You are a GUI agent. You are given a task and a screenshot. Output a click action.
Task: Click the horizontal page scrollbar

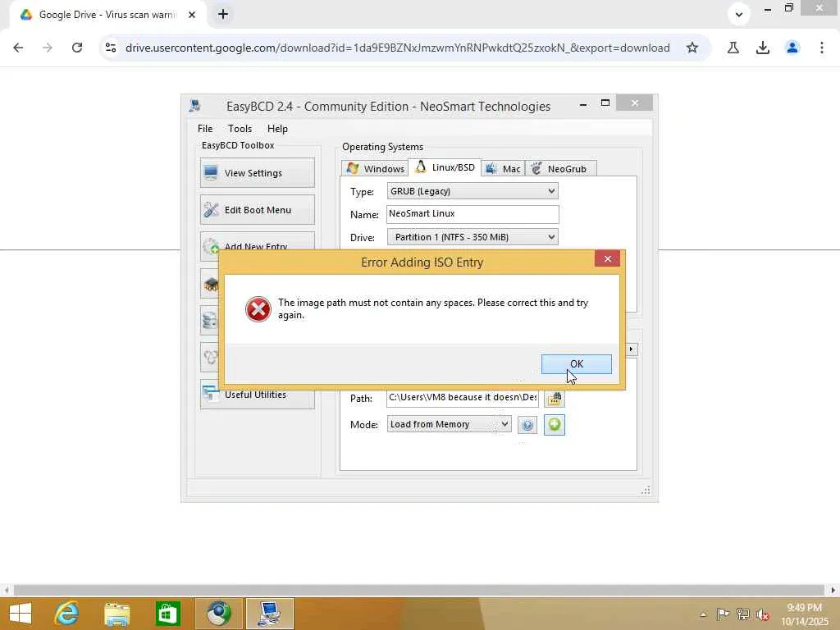pos(419,590)
